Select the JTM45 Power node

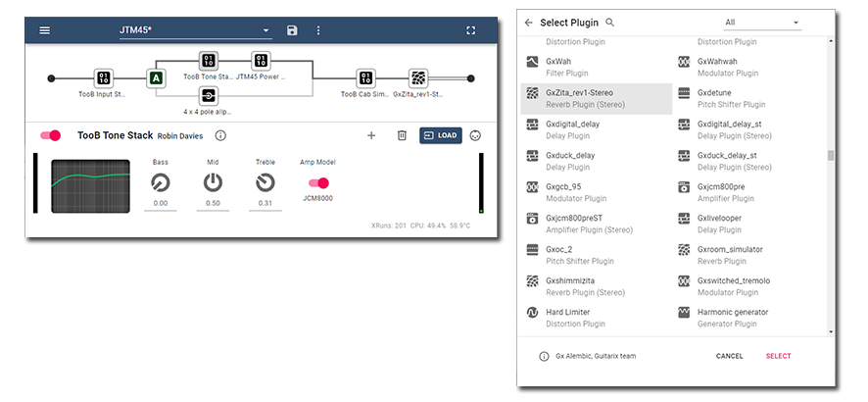tap(261, 61)
